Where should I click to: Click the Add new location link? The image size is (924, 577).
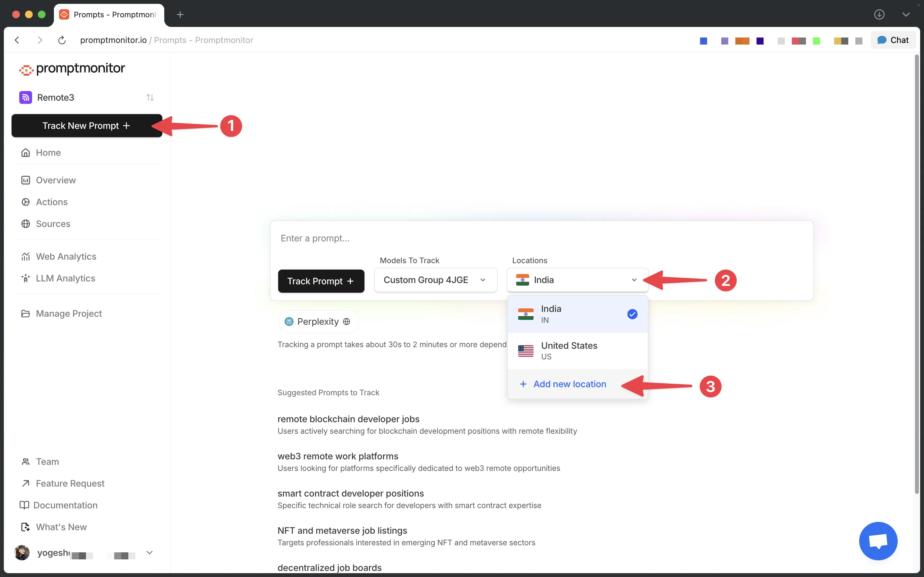click(569, 384)
